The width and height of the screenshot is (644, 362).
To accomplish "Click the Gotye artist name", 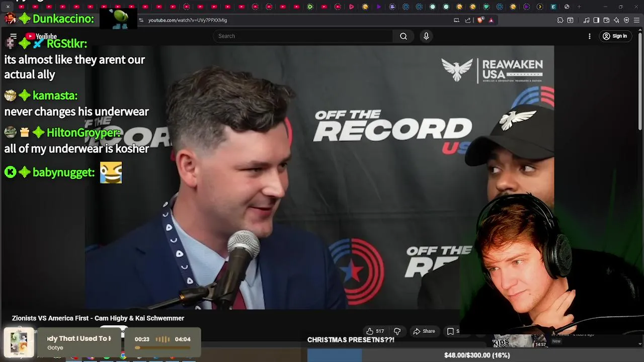I will point(55,348).
